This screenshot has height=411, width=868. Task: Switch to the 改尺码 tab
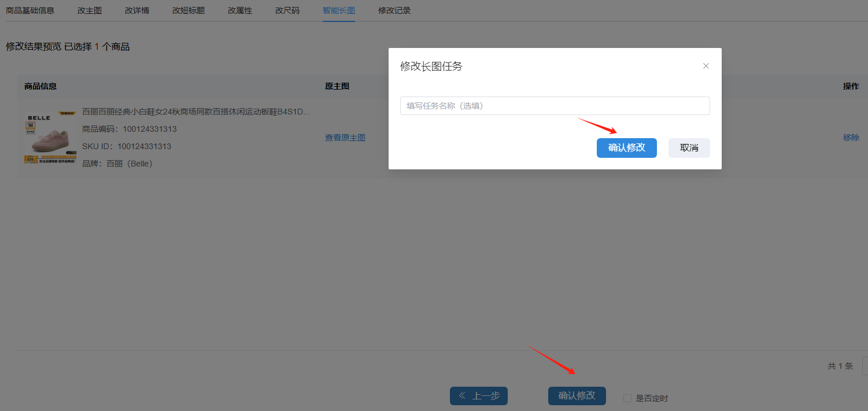(x=287, y=10)
